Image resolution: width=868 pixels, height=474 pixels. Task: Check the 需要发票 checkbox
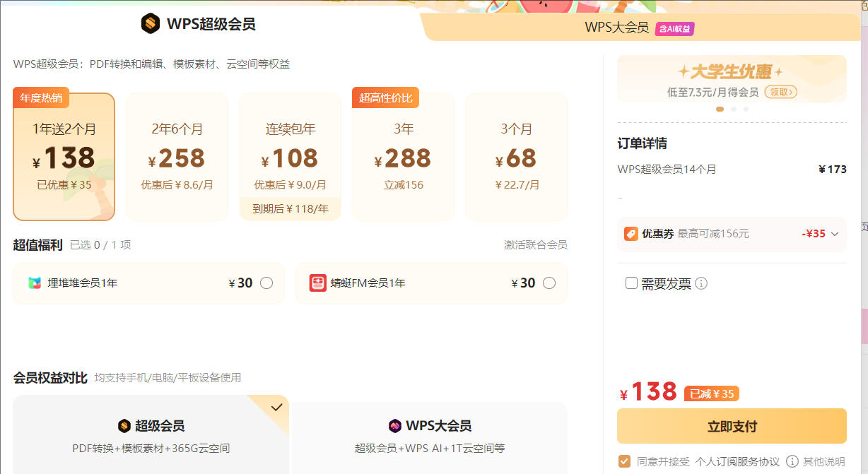tap(631, 283)
